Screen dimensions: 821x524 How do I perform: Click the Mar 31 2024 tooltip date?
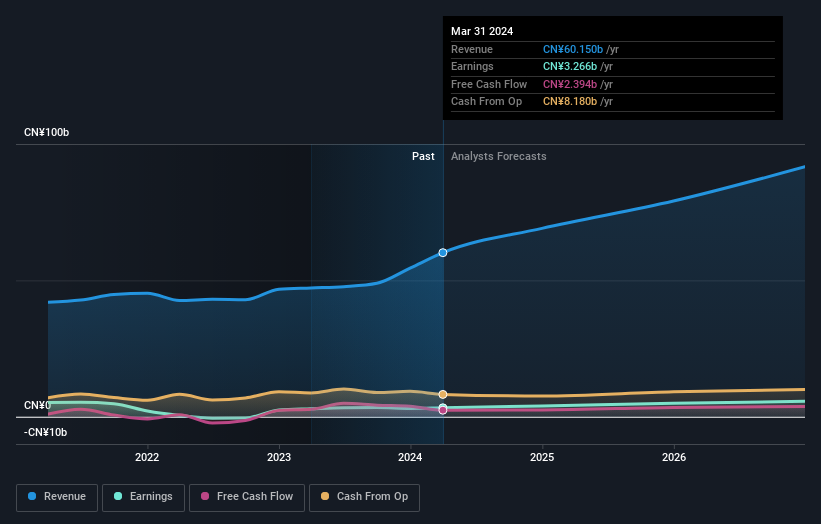tap(482, 31)
